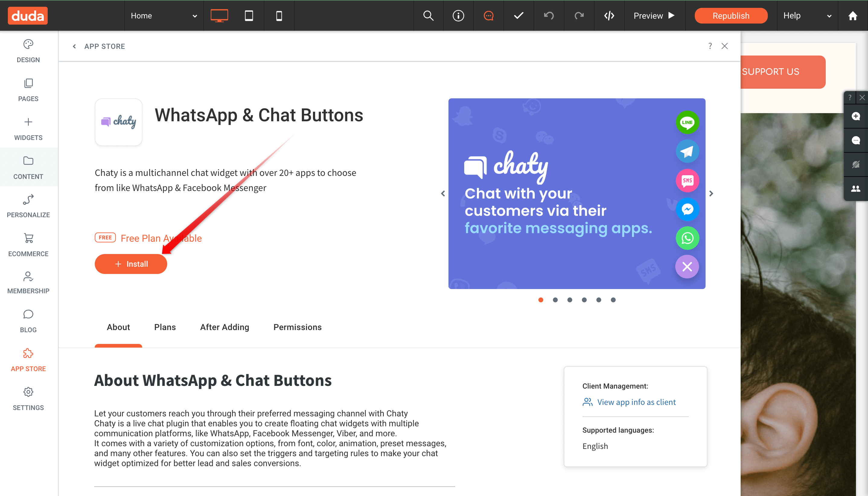This screenshot has height=496, width=868.
Task: Click the 'WhatsApp & Chat Buttons' title
Action: (259, 115)
